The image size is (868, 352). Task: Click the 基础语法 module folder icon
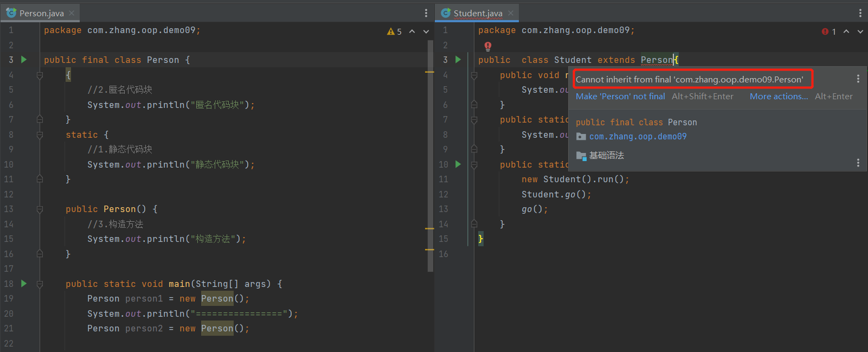pyautogui.click(x=581, y=156)
